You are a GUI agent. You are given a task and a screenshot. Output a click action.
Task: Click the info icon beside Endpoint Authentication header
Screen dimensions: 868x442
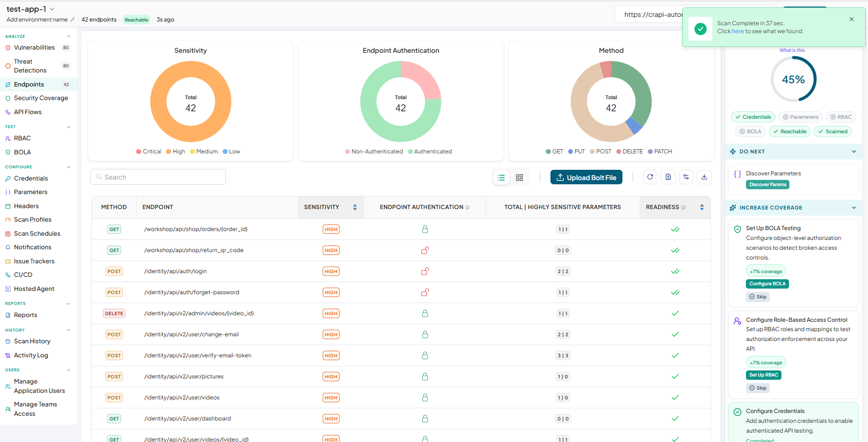coord(467,207)
